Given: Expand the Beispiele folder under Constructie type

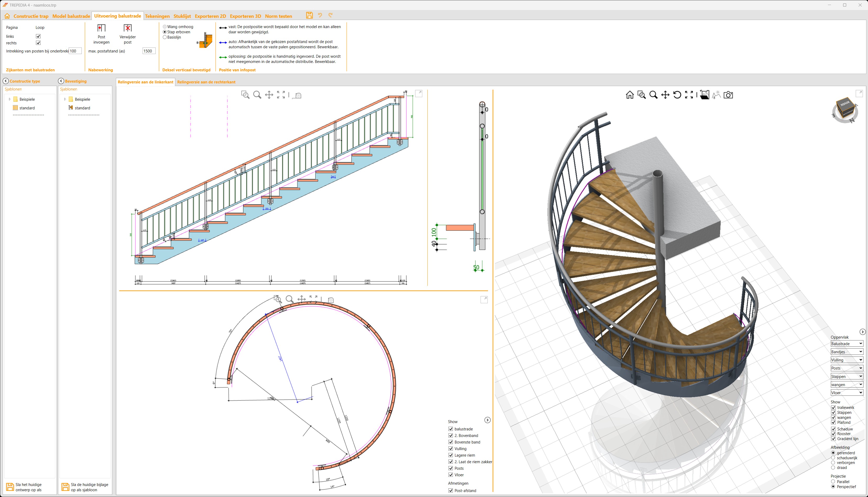Looking at the screenshot, I should point(9,99).
